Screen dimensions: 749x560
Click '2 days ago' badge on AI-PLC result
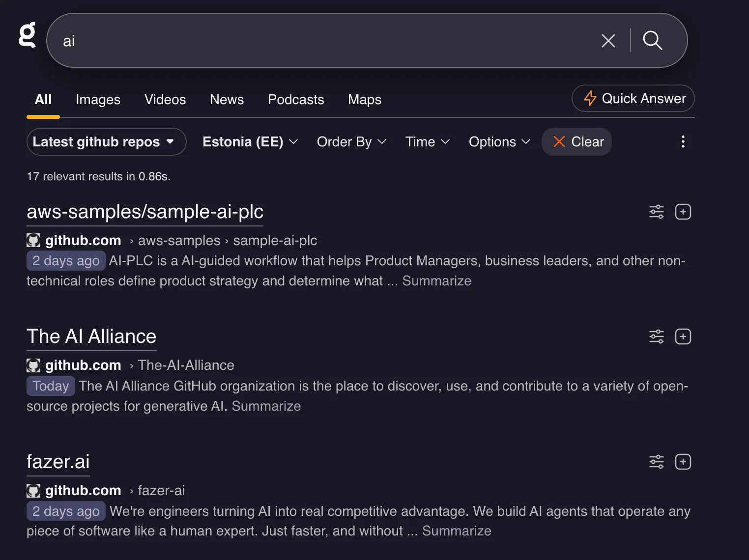(x=66, y=260)
